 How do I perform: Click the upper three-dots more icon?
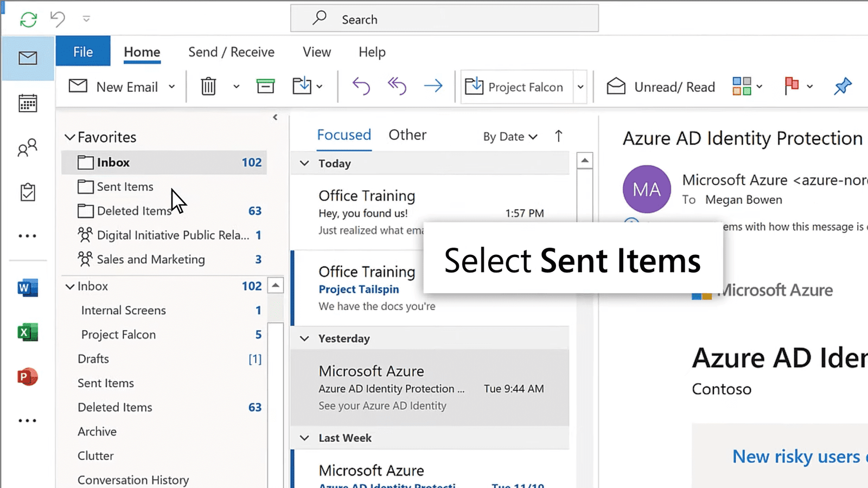tap(28, 236)
